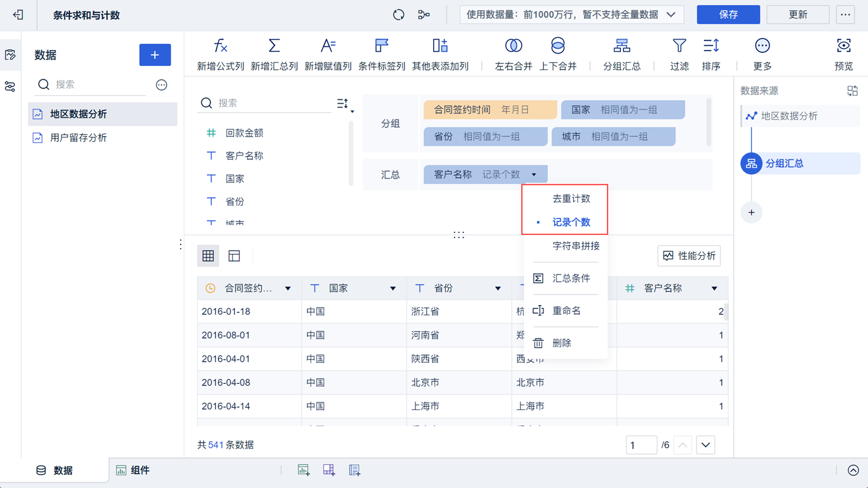Open the 合同签约 column header dropdown
This screenshot has height=488, width=868.
tap(288, 289)
